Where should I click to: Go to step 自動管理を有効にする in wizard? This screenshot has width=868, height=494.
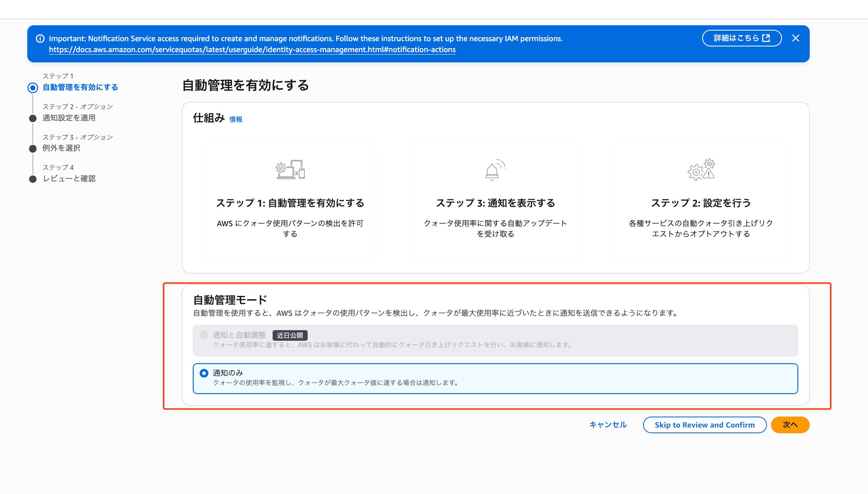(x=80, y=87)
